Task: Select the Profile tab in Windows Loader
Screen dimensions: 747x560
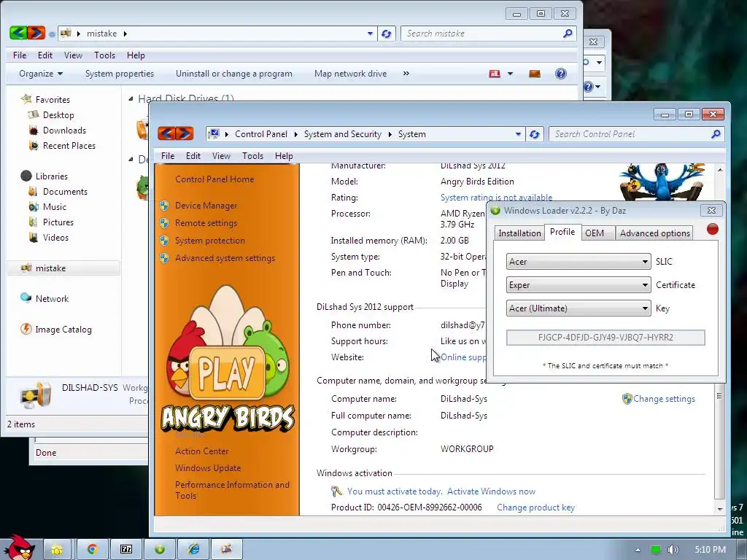Action: click(x=562, y=232)
